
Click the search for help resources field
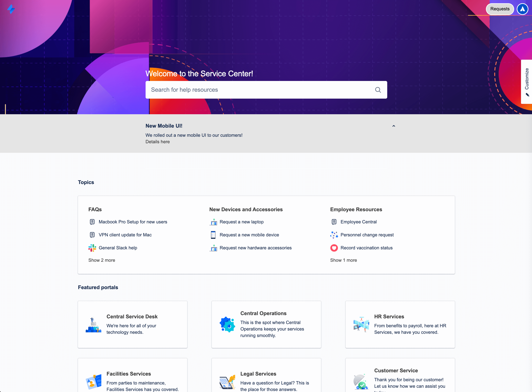click(266, 89)
